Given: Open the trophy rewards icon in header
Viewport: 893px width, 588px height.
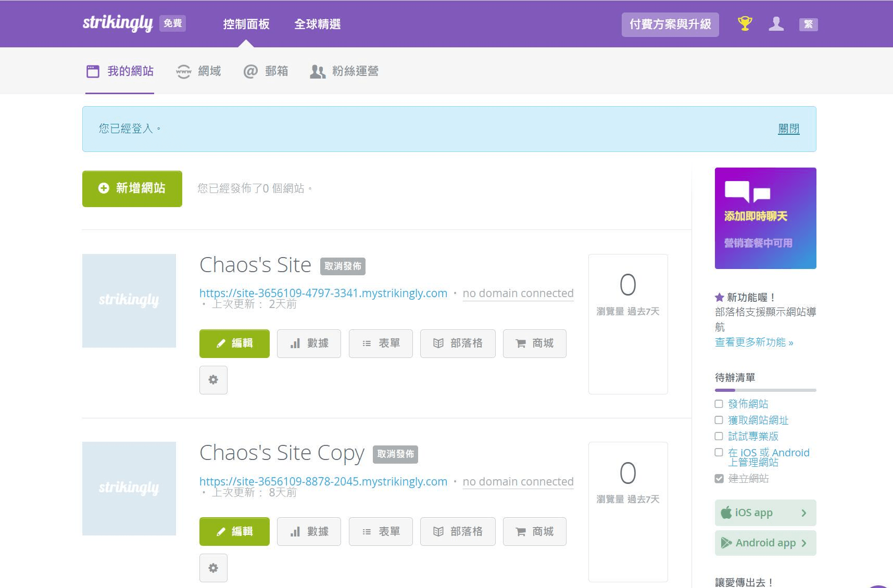Looking at the screenshot, I should [x=744, y=23].
